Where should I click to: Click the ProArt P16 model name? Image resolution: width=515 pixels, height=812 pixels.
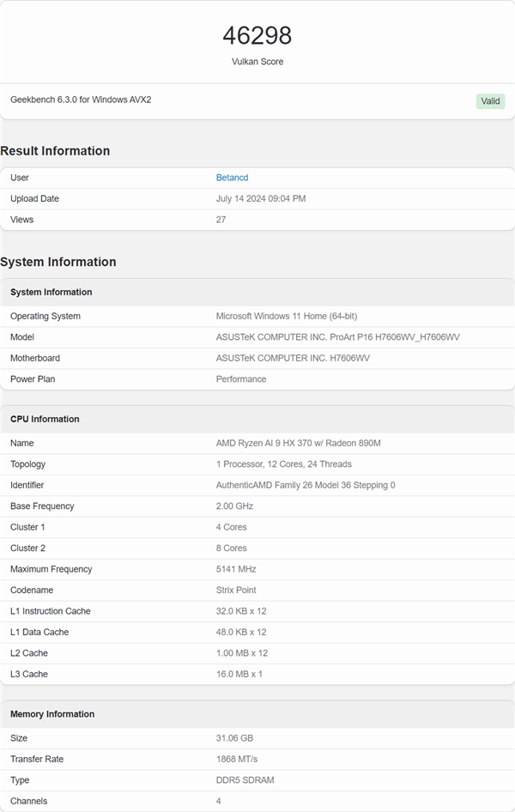(337, 337)
